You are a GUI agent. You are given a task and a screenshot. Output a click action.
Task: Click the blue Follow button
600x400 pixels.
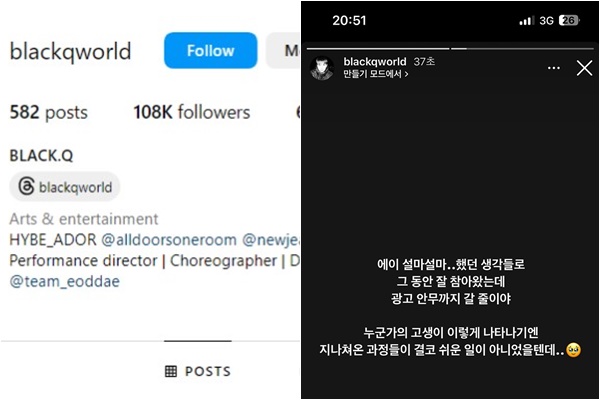(x=210, y=51)
